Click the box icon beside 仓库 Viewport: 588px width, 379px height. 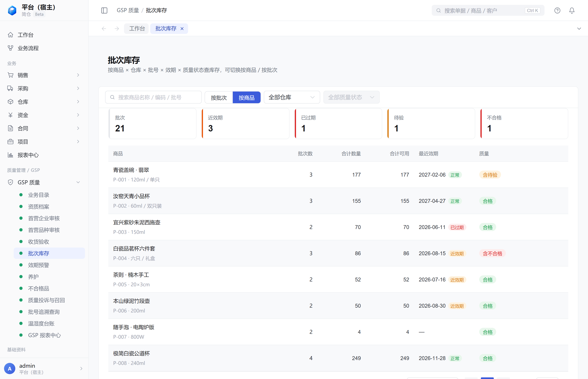tap(10, 102)
